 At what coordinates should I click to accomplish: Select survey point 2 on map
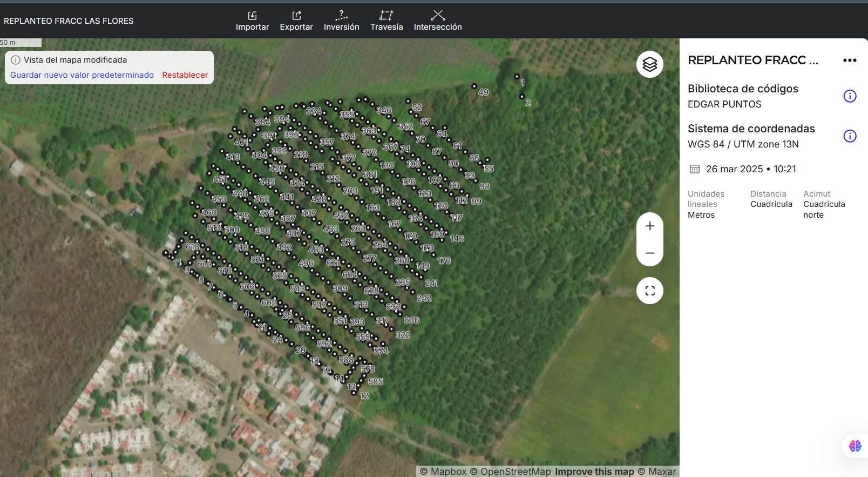point(522,97)
